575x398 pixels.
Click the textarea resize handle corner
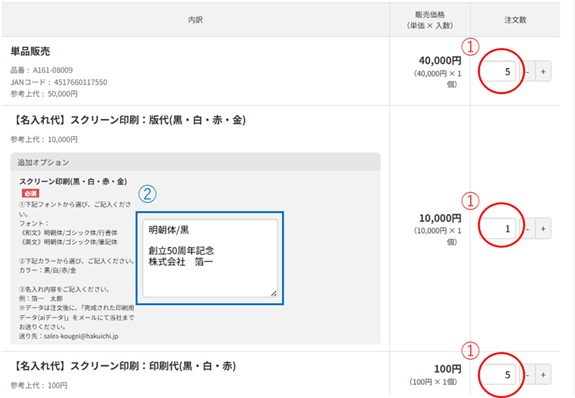pos(274,293)
